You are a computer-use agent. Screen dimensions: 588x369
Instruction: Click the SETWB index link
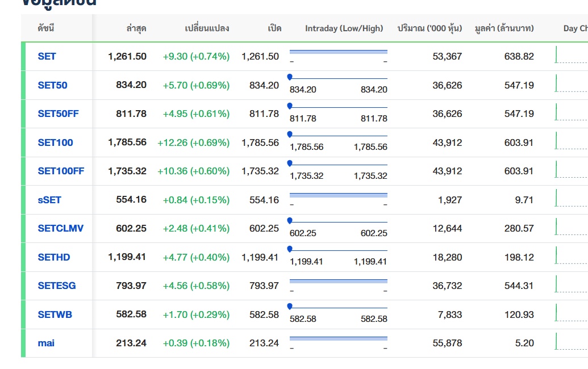pyautogui.click(x=55, y=315)
